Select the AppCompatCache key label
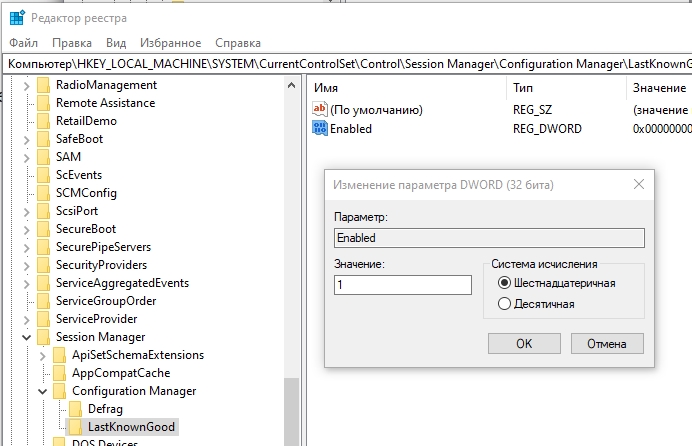Screen dimensions: 692x446 pyautogui.click(x=121, y=373)
